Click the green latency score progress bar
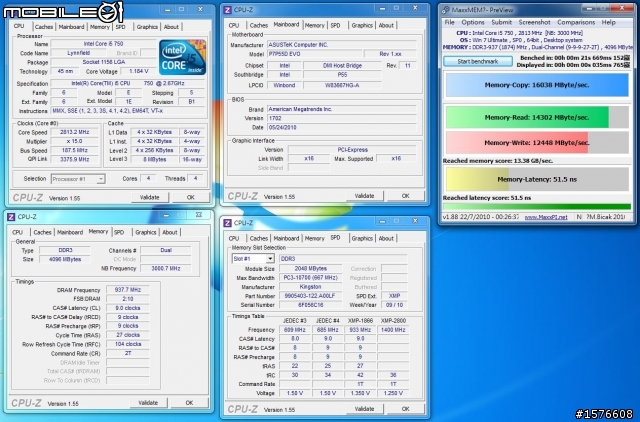The height and width of the screenshot is (422, 640). [537, 207]
